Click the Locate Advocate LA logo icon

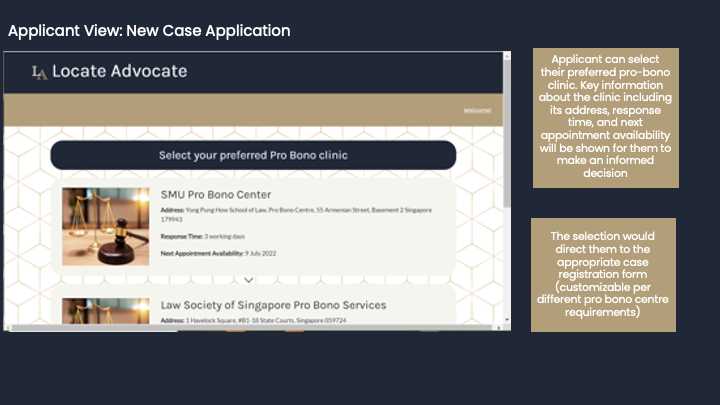tap(39, 72)
